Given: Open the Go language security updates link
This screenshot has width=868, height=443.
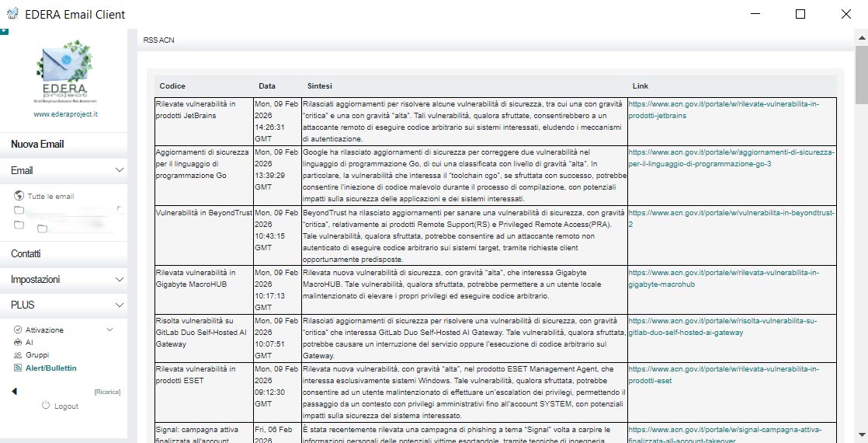Looking at the screenshot, I should point(731,158).
